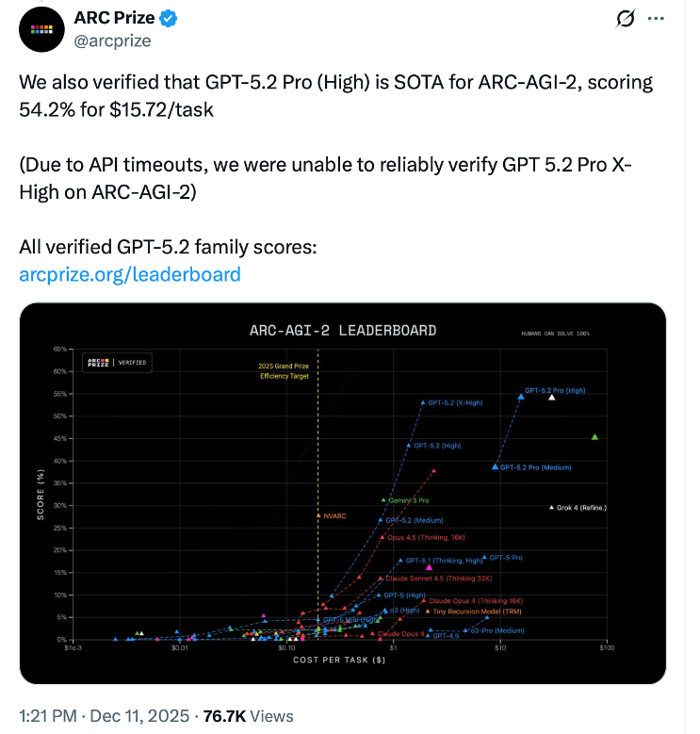The height and width of the screenshot is (734, 700).
Task: Click the GPT-5.2 (X-High) data point
Action: point(423,402)
